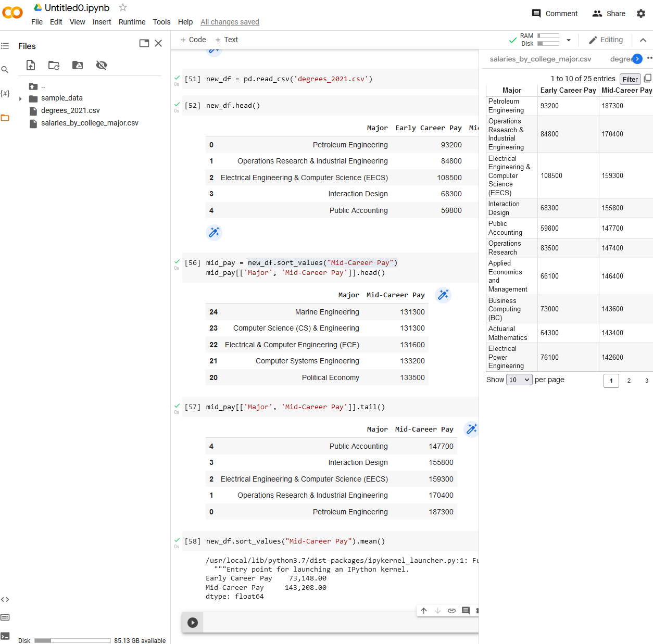Viewport: 653px width, 644px height.
Task: Copy the dataframe table to clipboard
Action: click(647, 78)
